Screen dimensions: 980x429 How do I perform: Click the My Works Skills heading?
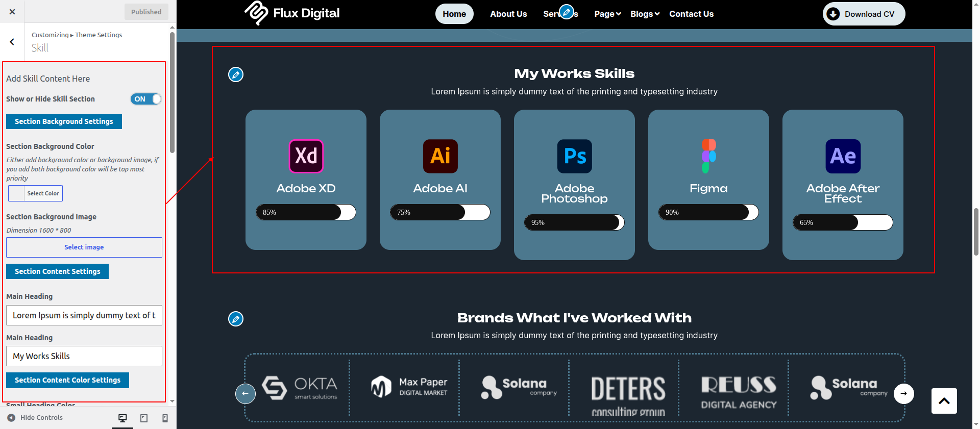pos(574,73)
